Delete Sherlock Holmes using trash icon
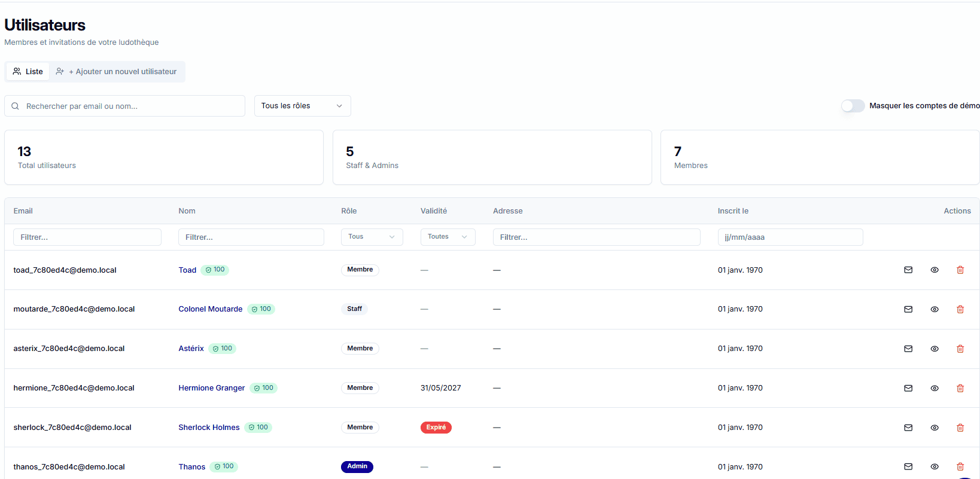980x479 pixels. (x=960, y=428)
